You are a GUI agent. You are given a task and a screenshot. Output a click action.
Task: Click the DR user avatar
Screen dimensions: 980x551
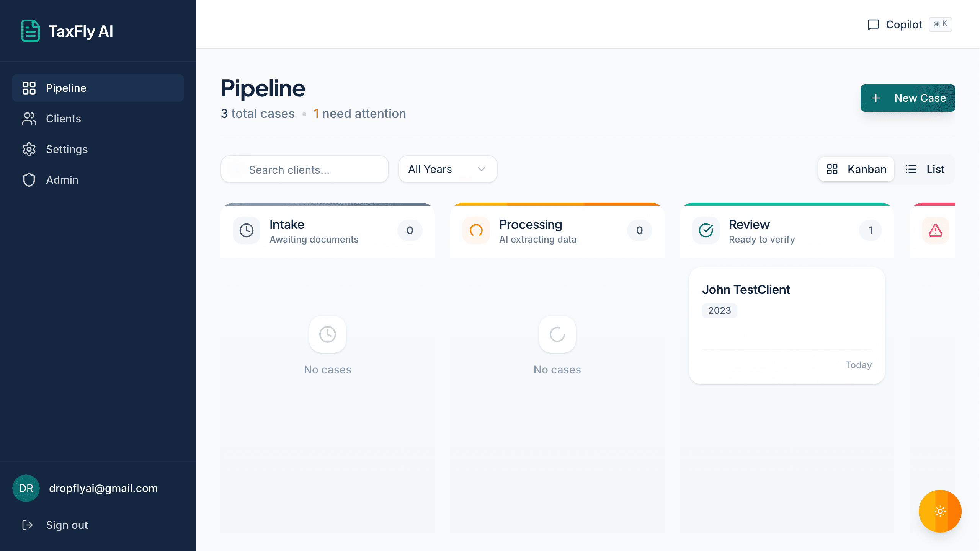[x=26, y=488]
